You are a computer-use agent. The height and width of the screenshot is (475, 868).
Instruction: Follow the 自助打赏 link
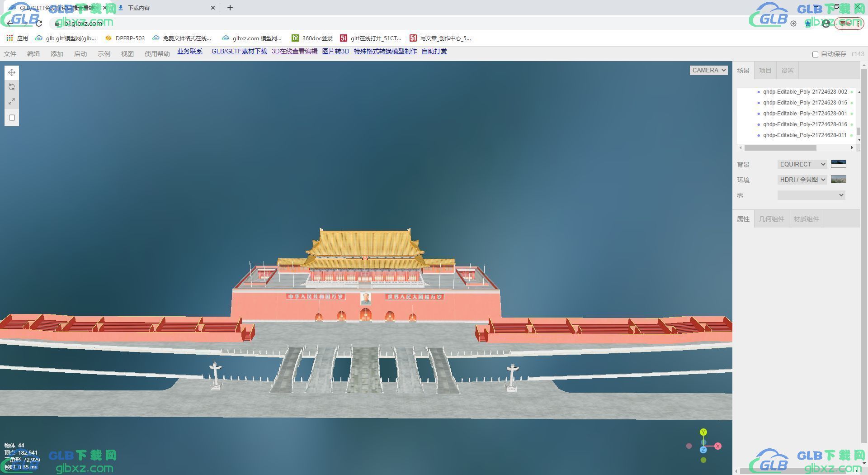coord(434,52)
